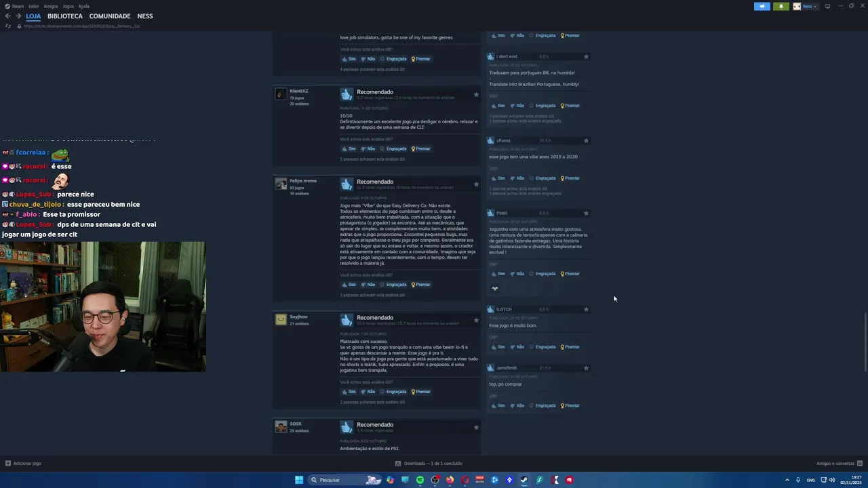
Task: Vote Sim on Felipe.meme's review
Action: click(349, 285)
